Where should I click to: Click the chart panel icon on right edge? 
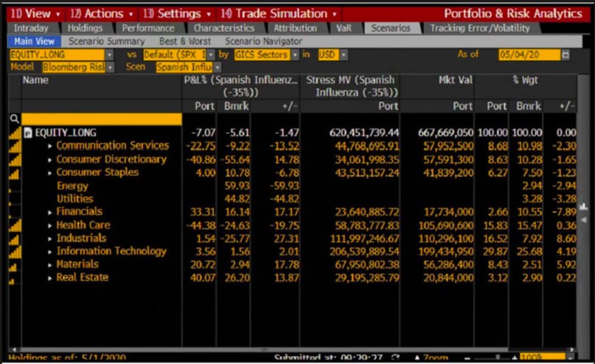point(584,206)
